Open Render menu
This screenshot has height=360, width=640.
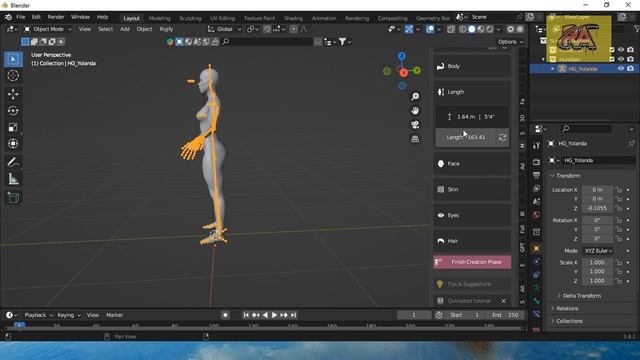(x=56, y=17)
